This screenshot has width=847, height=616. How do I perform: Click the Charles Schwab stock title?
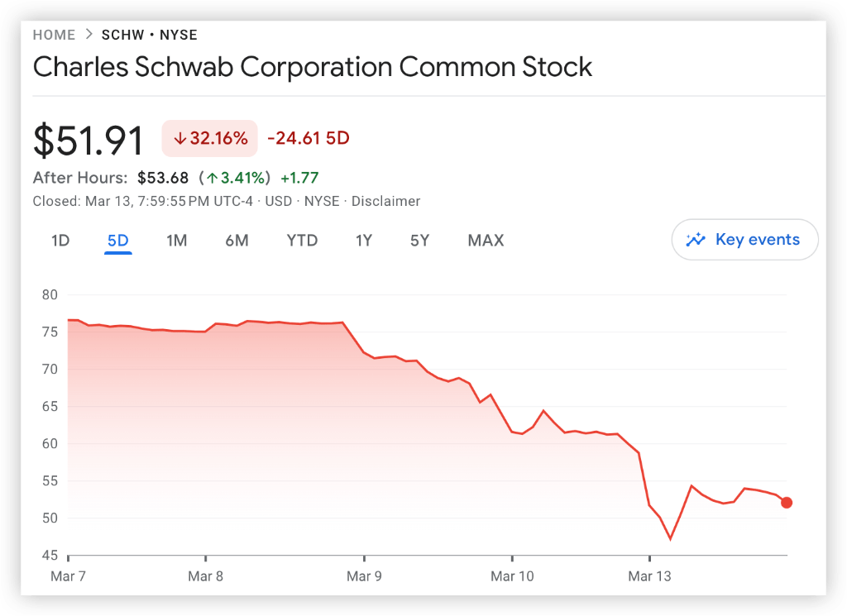point(312,67)
